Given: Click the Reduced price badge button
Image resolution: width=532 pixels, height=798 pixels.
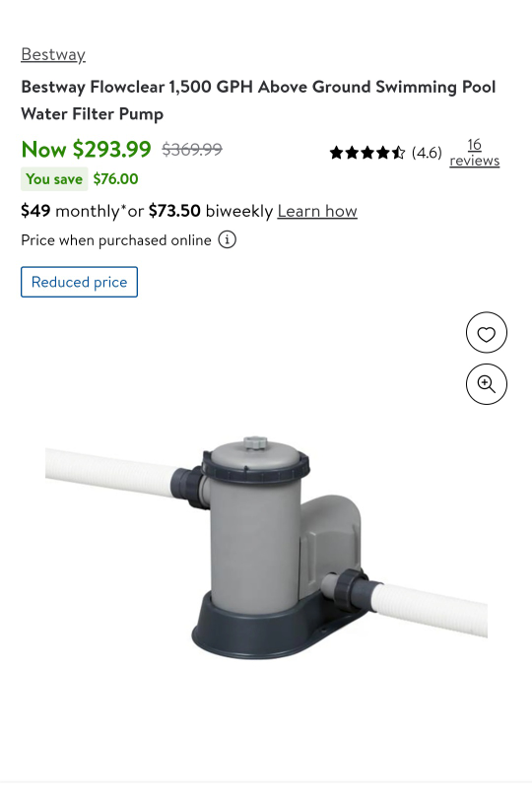Looking at the screenshot, I should click(80, 282).
